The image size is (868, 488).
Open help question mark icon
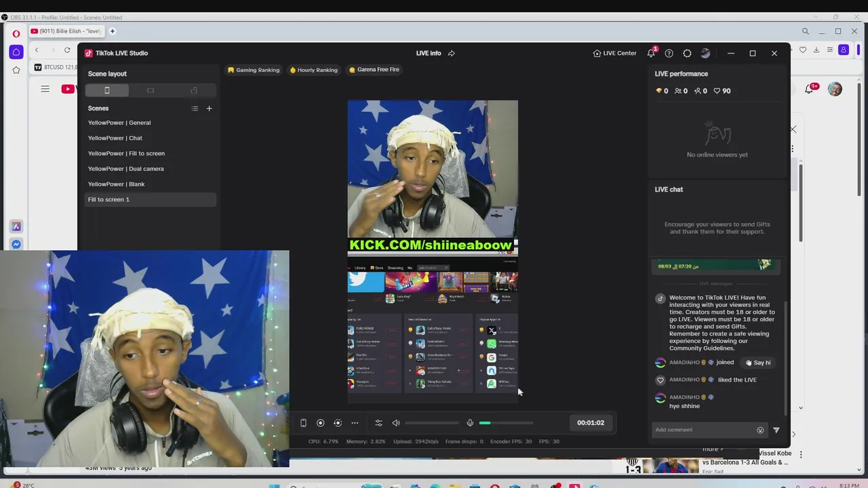669,53
